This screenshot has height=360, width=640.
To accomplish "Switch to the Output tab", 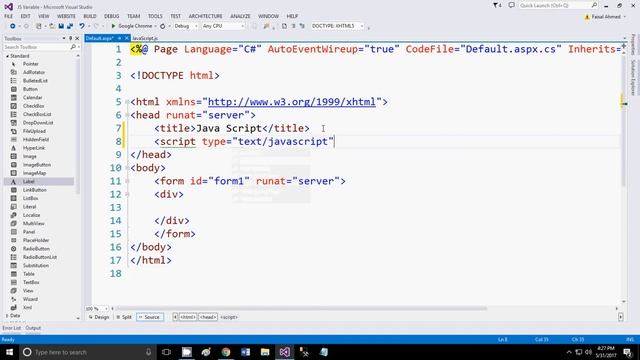I will coord(33,328).
